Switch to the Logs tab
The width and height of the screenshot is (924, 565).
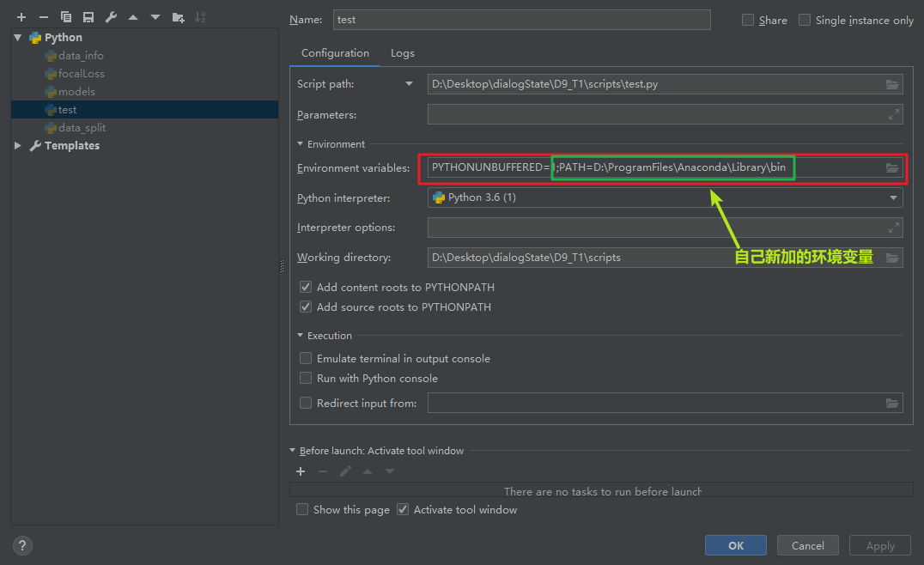pos(403,53)
